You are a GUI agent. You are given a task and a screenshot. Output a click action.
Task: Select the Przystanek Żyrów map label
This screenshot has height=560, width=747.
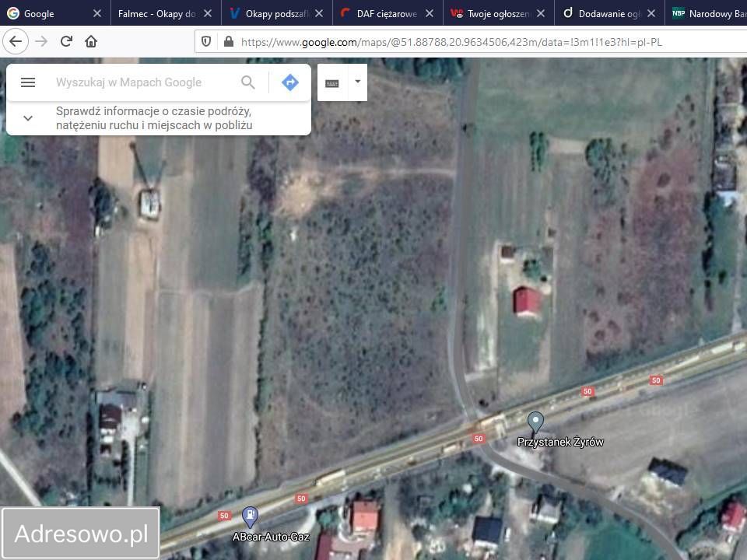pos(560,442)
